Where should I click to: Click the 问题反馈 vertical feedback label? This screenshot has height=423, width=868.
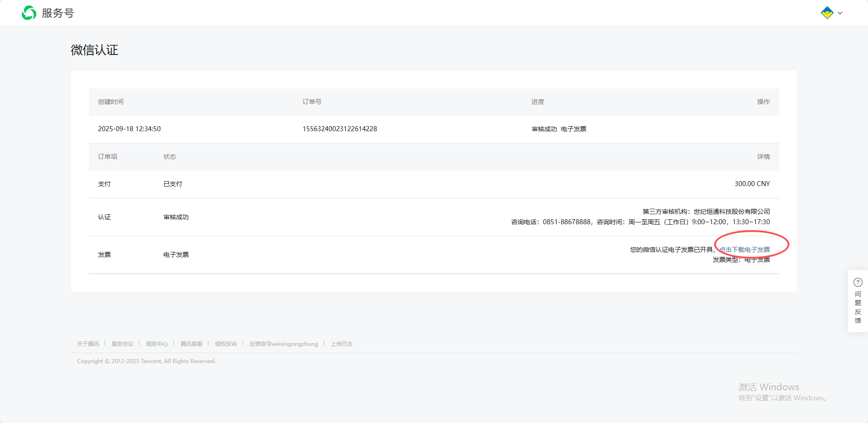[x=858, y=307]
